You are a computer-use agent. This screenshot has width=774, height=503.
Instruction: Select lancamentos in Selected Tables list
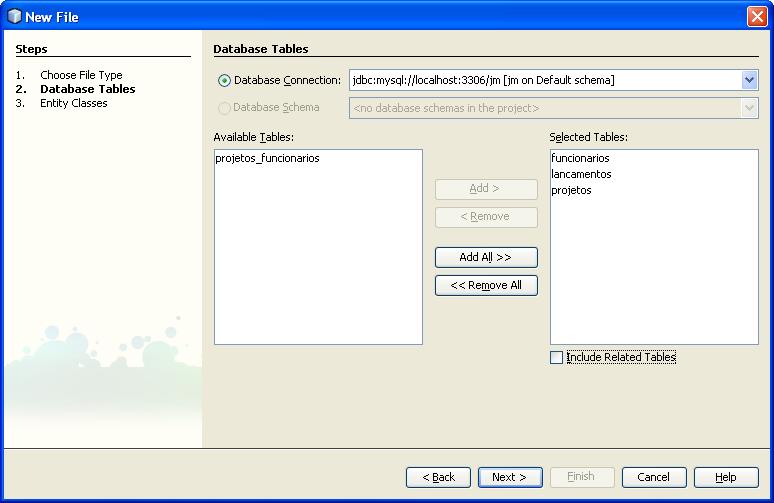[x=581, y=174]
